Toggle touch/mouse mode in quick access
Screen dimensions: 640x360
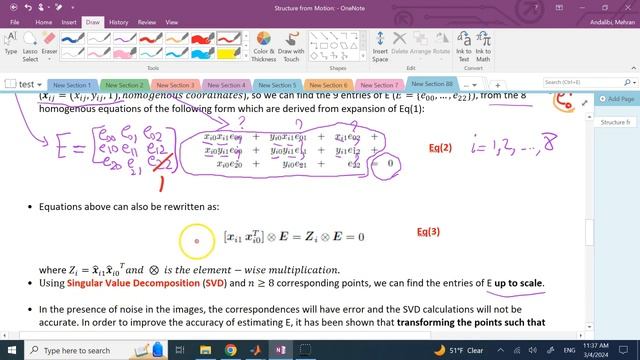click(41, 7)
